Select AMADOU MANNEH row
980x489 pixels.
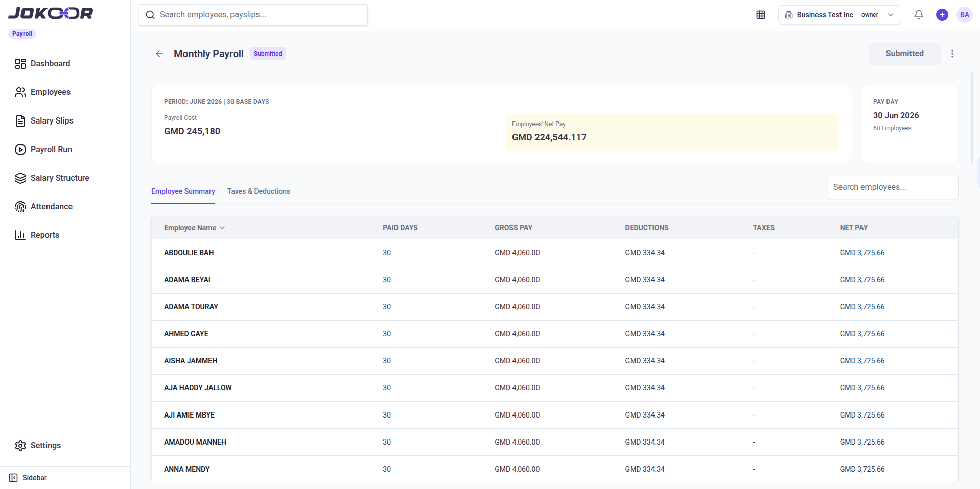pos(555,442)
